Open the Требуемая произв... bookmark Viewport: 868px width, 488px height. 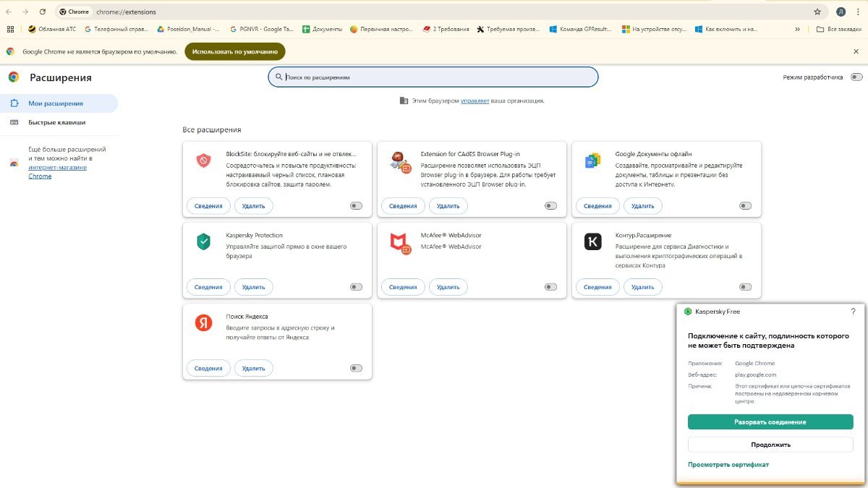[509, 30]
